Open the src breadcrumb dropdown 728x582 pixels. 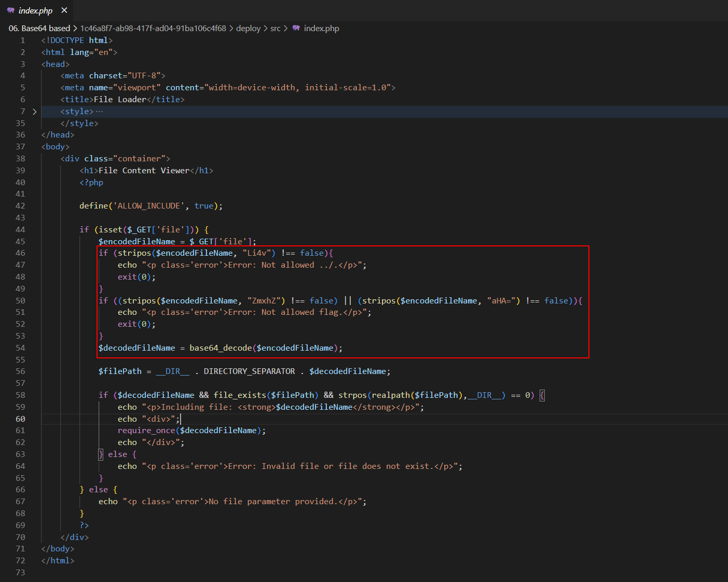tap(276, 28)
